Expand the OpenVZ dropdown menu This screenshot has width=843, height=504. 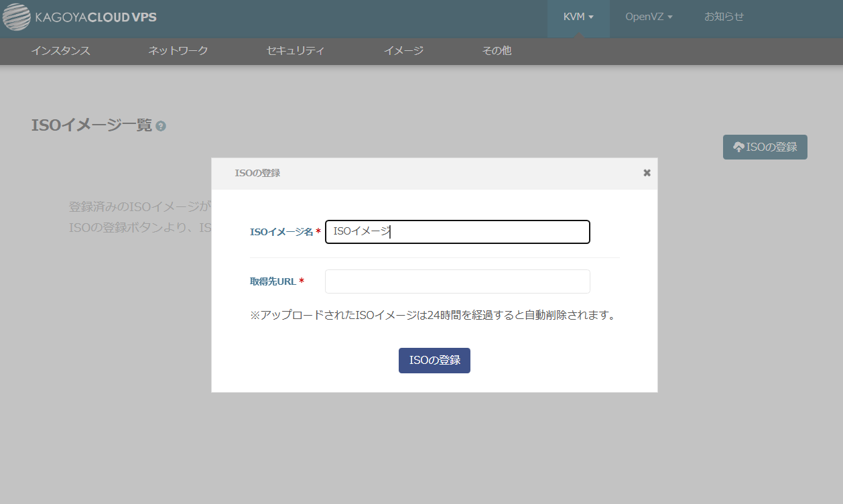648,17
